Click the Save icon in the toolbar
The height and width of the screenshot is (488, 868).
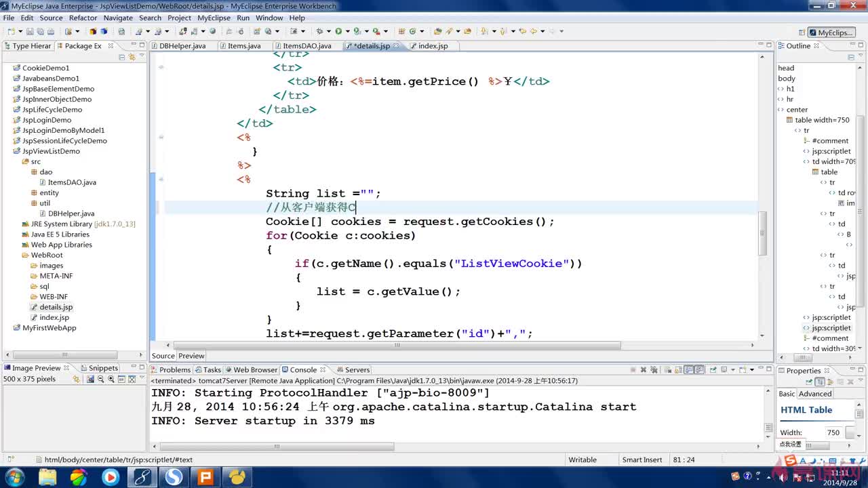point(31,31)
